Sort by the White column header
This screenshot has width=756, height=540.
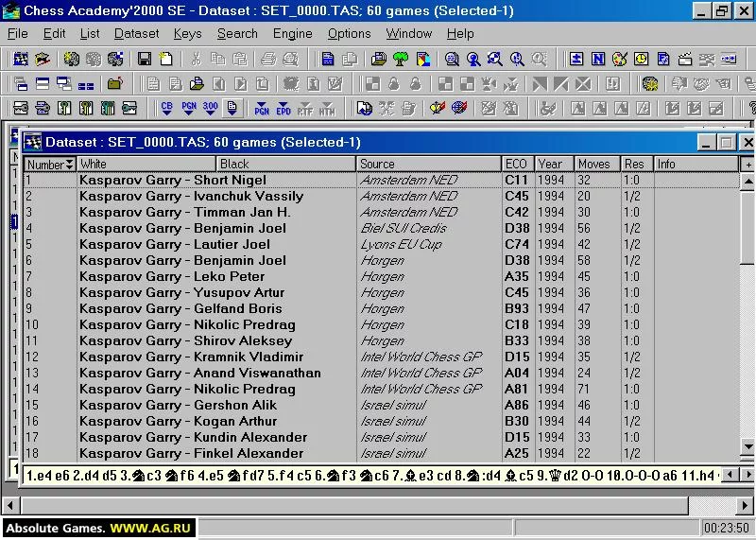point(146,164)
